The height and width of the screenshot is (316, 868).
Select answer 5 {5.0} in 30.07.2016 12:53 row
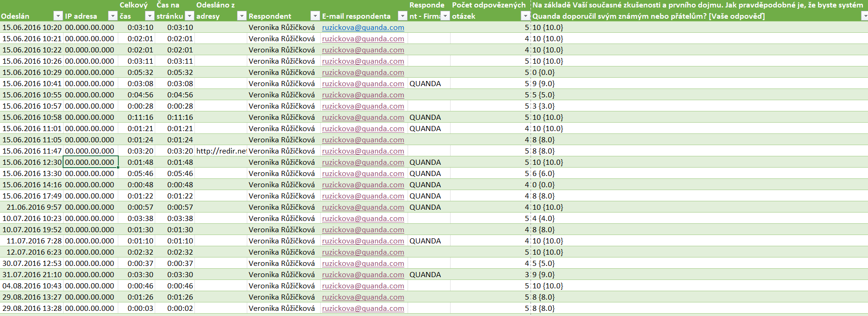point(699,263)
